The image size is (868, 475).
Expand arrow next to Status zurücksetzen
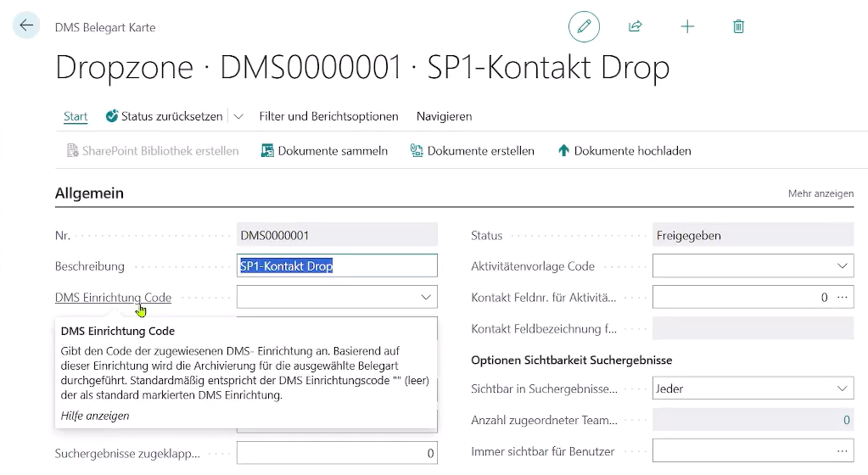point(238,116)
